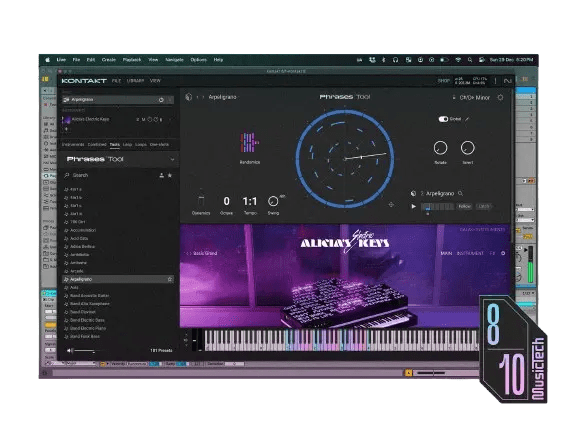
Task: Click the preset Search field
Action: 110,175
